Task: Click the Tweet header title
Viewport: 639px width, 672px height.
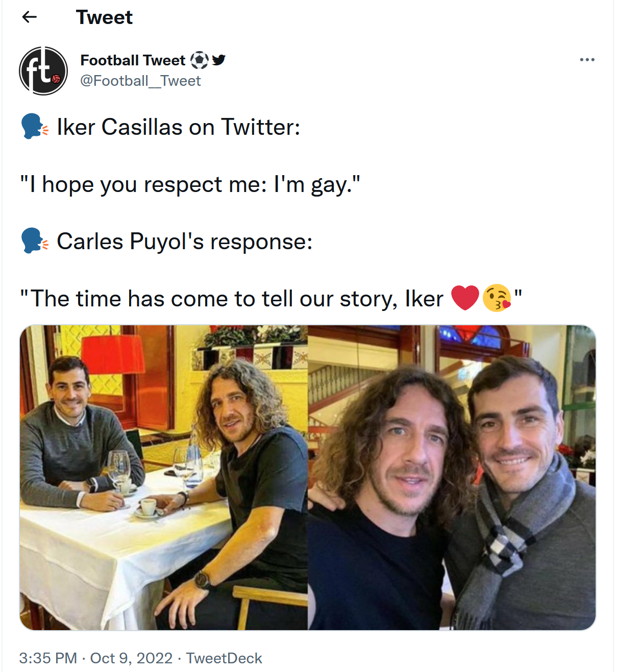Action: (104, 17)
